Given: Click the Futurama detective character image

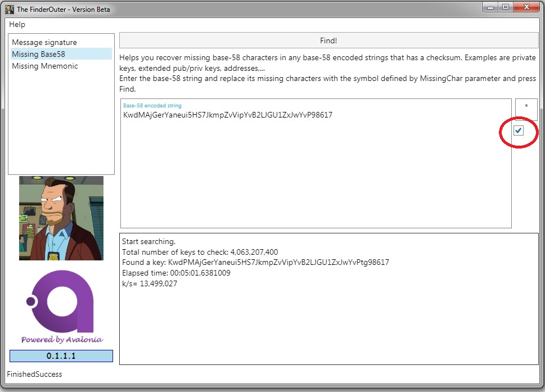Looking at the screenshot, I should (61, 218).
